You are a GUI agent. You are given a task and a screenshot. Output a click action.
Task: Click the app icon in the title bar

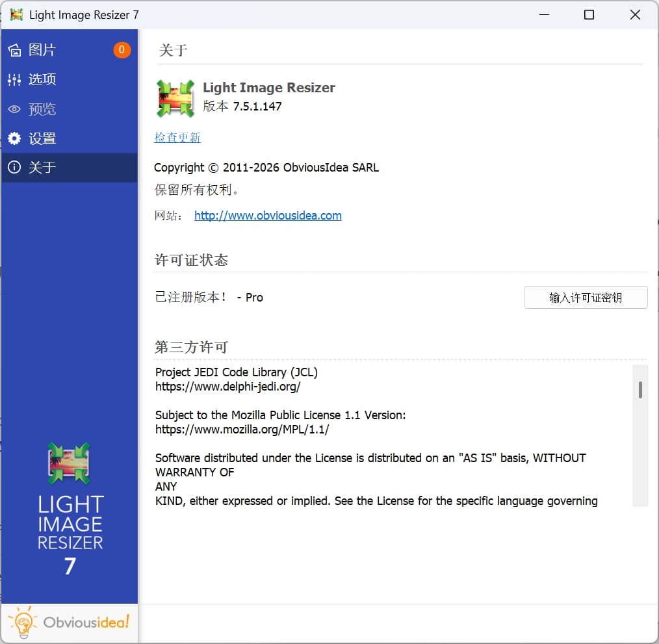point(17,14)
